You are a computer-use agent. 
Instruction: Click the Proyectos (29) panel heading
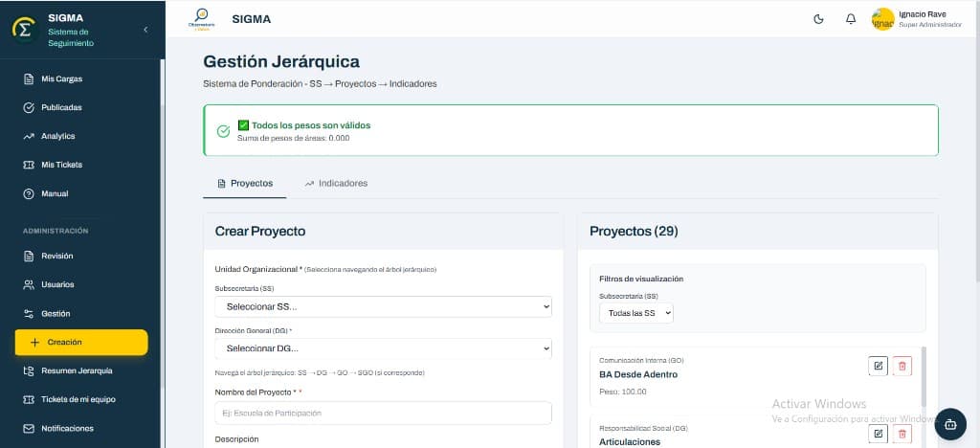click(634, 232)
